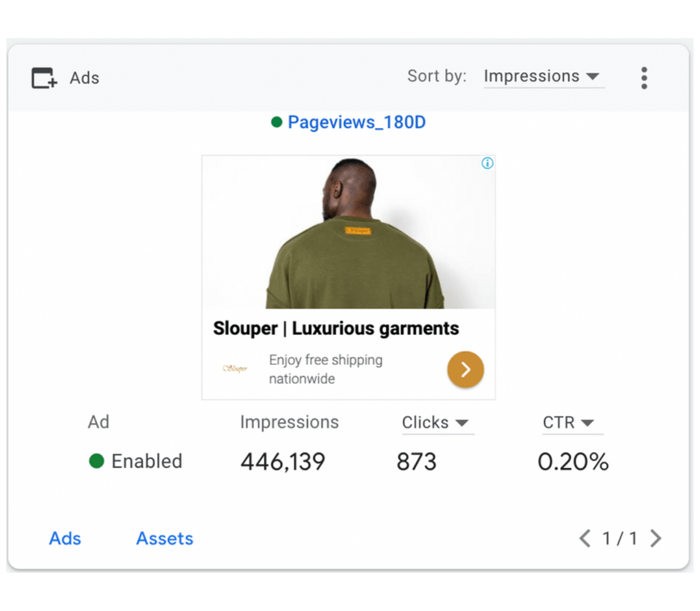Viewport: 700px width, 611px height.
Task: Open the three-dot more options menu
Action: (644, 78)
